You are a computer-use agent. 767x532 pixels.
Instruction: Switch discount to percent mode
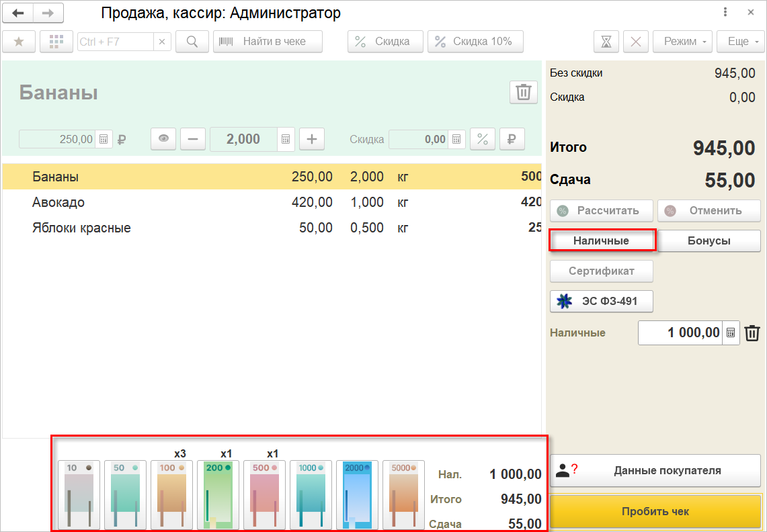(x=483, y=139)
